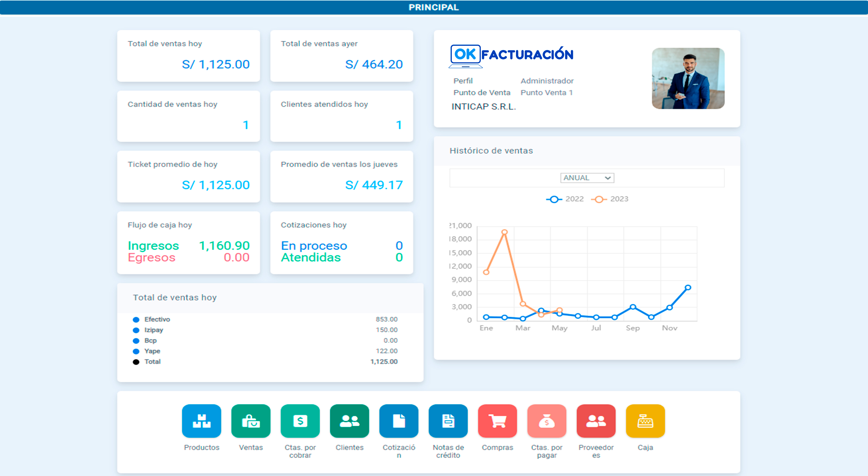Open the Productos module icon

tap(202, 421)
